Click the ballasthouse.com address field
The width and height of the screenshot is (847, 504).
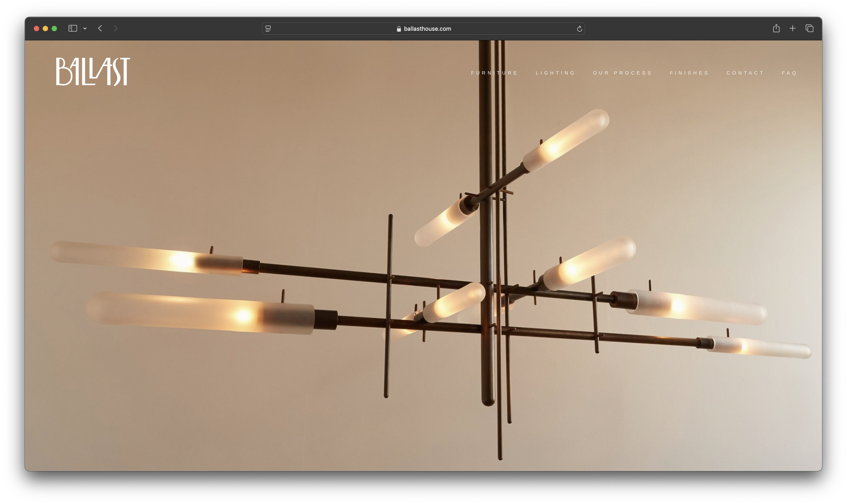pyautogui.click(x=427, y=29)
